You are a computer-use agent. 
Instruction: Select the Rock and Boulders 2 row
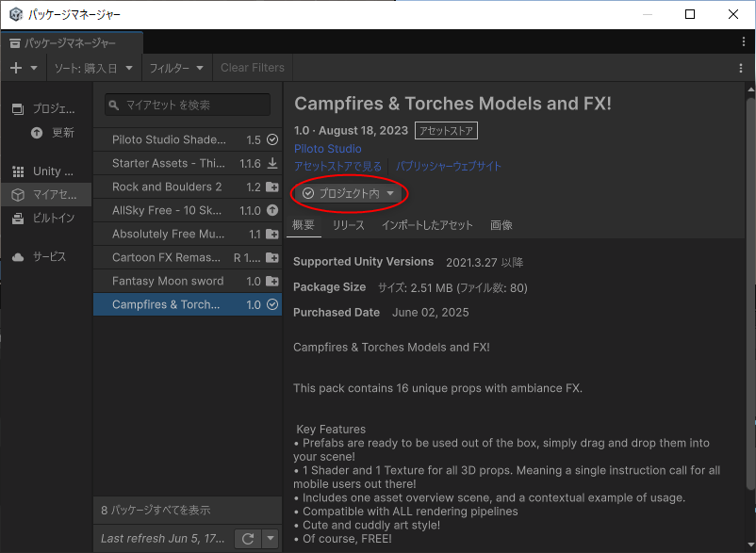[188, 187]
